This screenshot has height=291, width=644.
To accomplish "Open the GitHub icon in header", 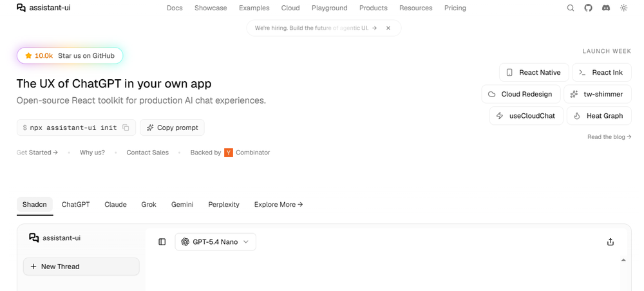I will pos(589,8).
